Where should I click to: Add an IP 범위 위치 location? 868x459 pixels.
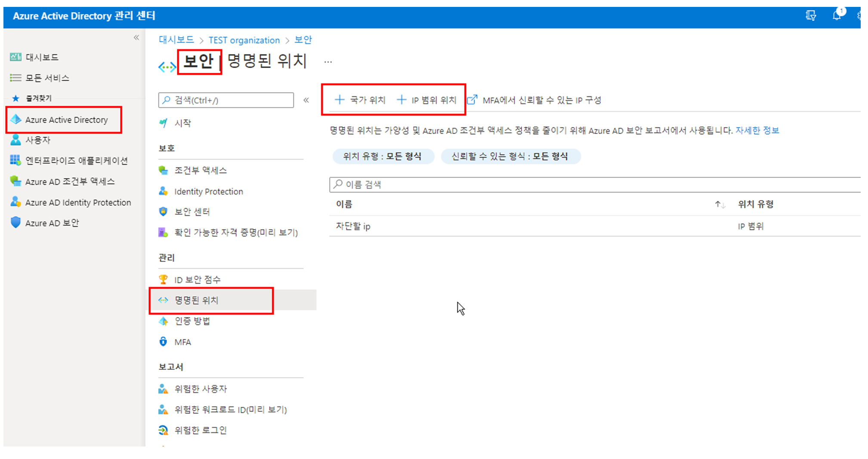(x=426, y=100)
